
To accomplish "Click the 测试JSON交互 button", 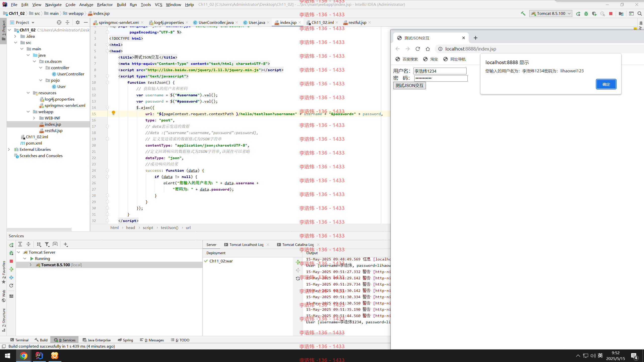I will coord(409,85).
